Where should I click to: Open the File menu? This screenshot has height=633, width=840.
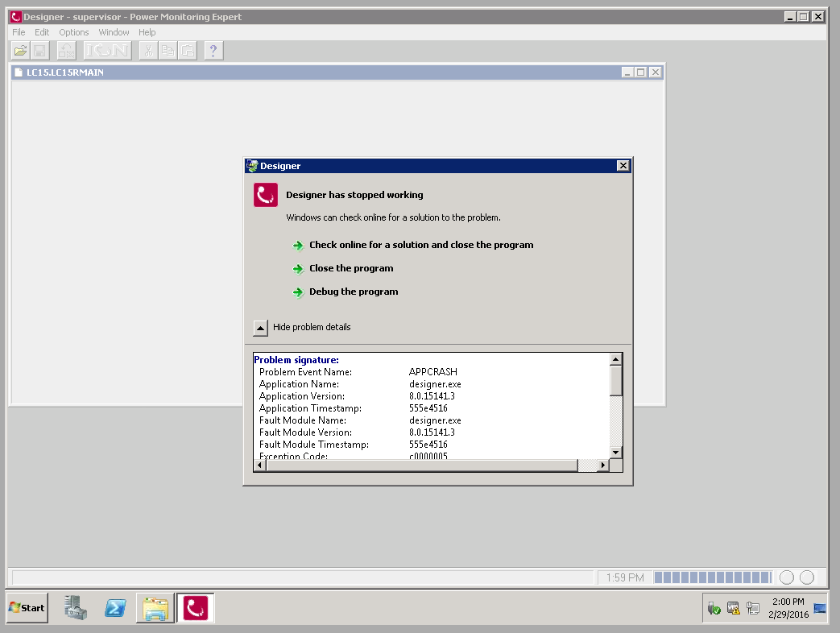coord(19,32)
